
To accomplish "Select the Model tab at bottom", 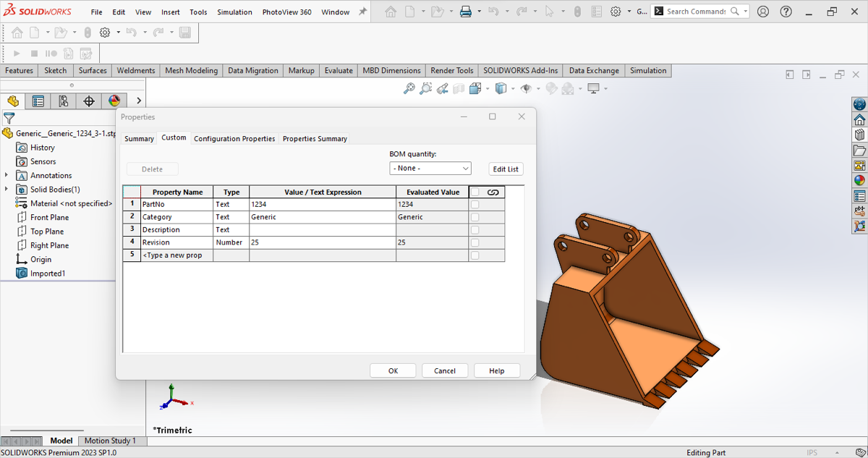I will 61,441.
